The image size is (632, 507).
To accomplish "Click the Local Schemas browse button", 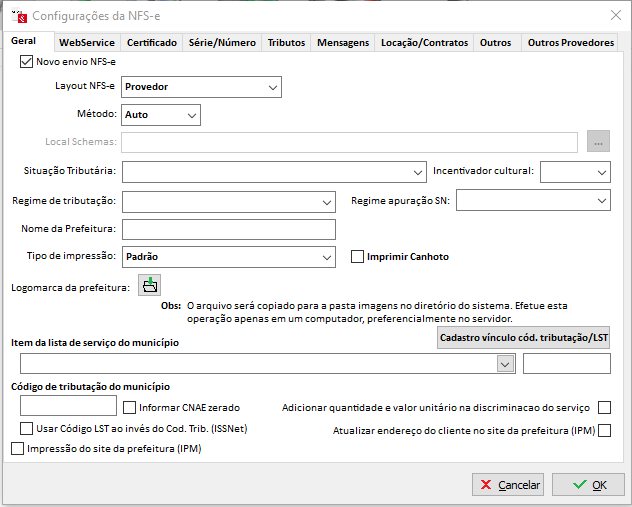I will 598,143.
